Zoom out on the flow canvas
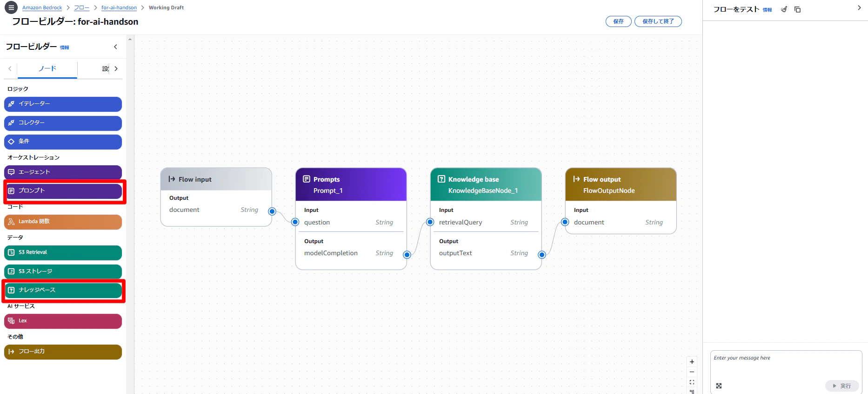The image size is (868, 394). coord(692,372)
